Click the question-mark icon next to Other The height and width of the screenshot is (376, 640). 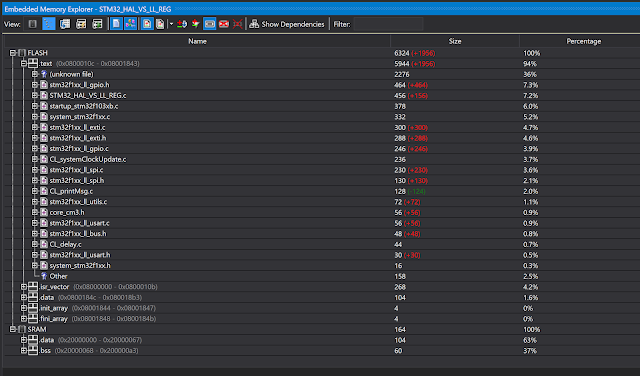pyautogui.click(x=44, y=276)
